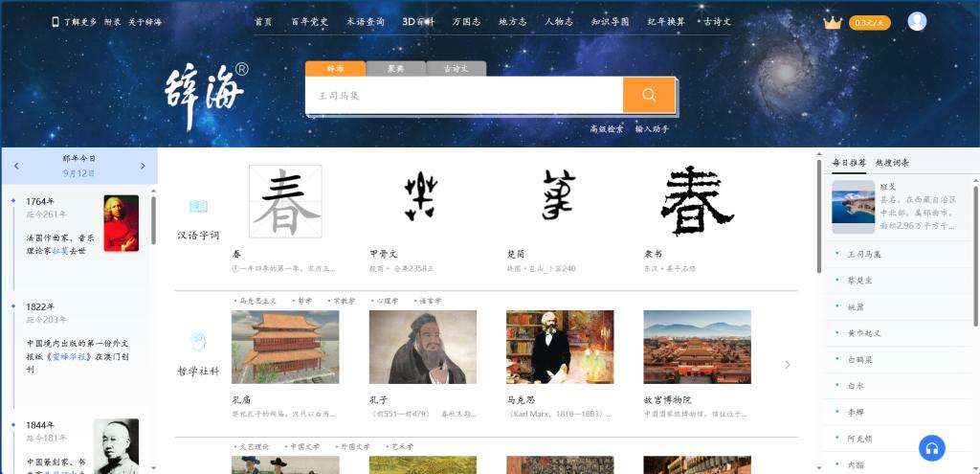Click the gold crown VIP icon
This screenshot has width=980, height=474.
click(832, 22)
